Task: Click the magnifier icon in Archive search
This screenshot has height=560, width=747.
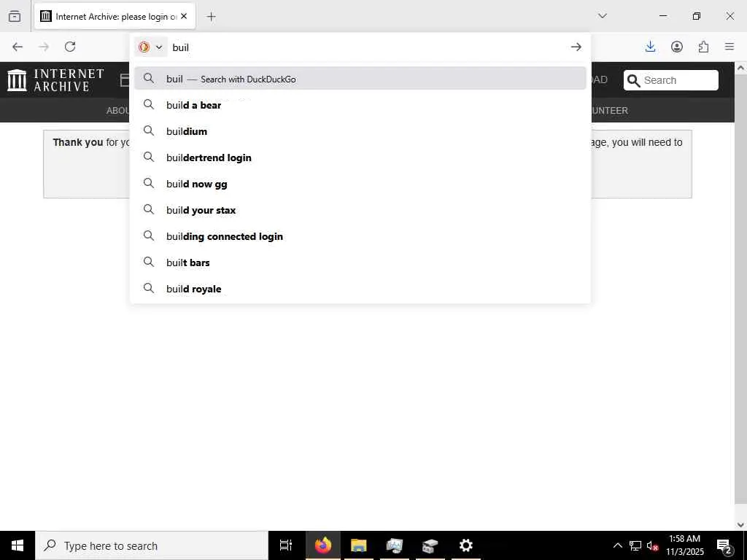Action: (634, 80)
